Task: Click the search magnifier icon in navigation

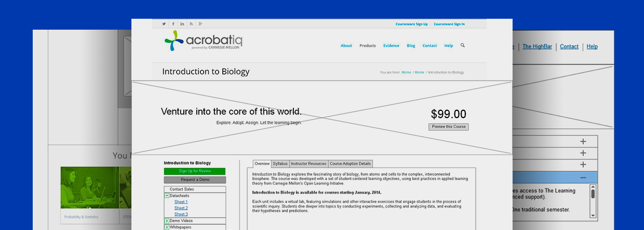Action: click(463, 45)
